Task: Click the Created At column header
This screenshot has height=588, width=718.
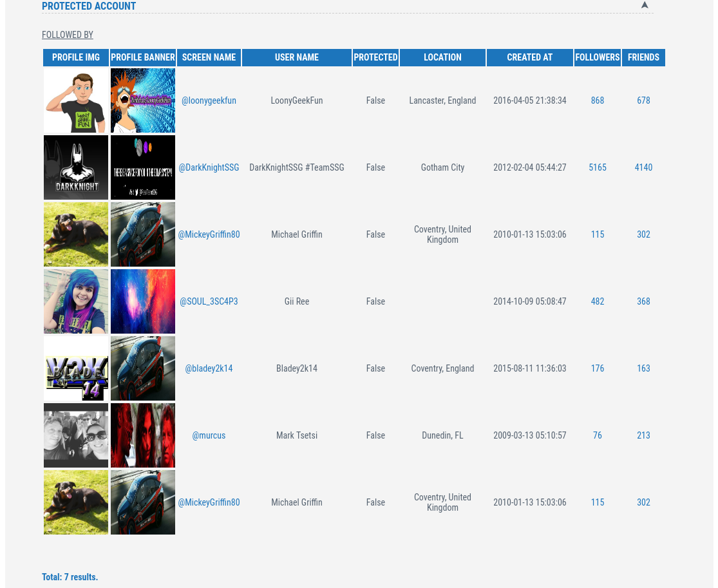Action: tap(529, 57)
